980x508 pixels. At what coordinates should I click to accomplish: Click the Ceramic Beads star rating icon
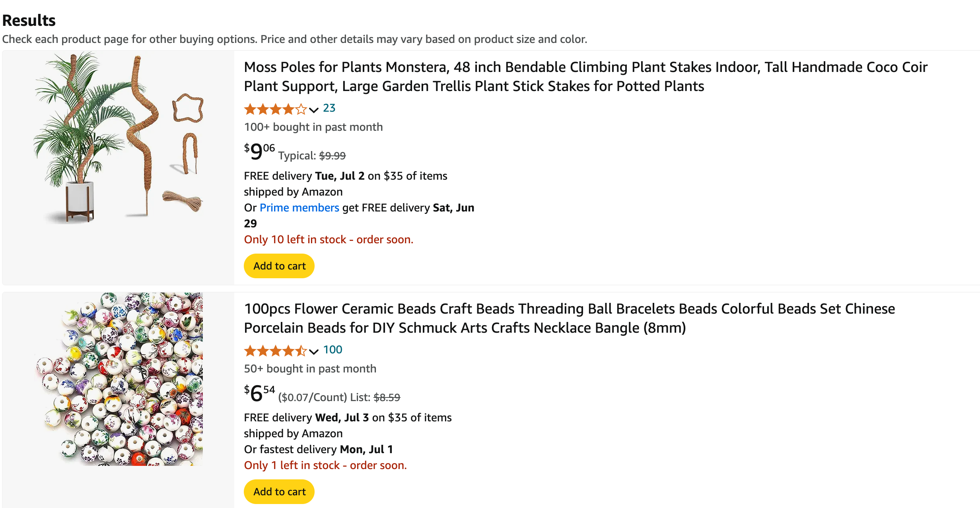275,351
